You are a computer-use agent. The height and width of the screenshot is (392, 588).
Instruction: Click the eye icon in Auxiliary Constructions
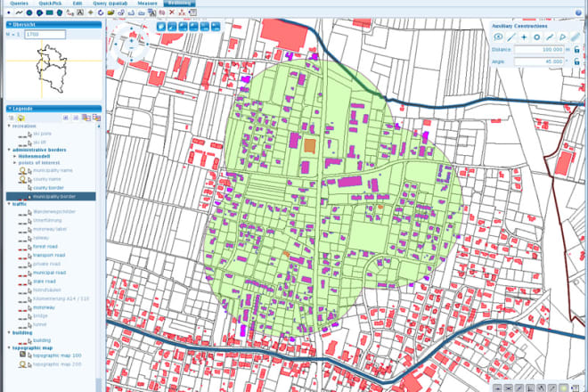[x=498, y=37]
